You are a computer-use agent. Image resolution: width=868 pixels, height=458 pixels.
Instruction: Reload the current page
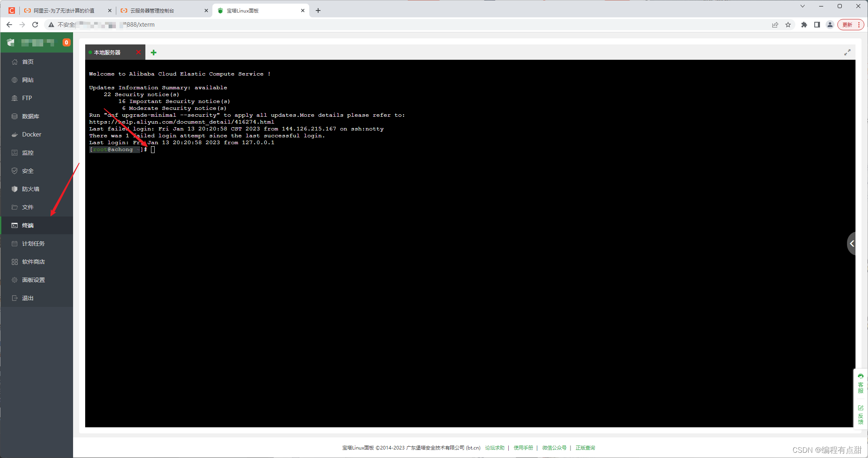(x=35, y=25)
